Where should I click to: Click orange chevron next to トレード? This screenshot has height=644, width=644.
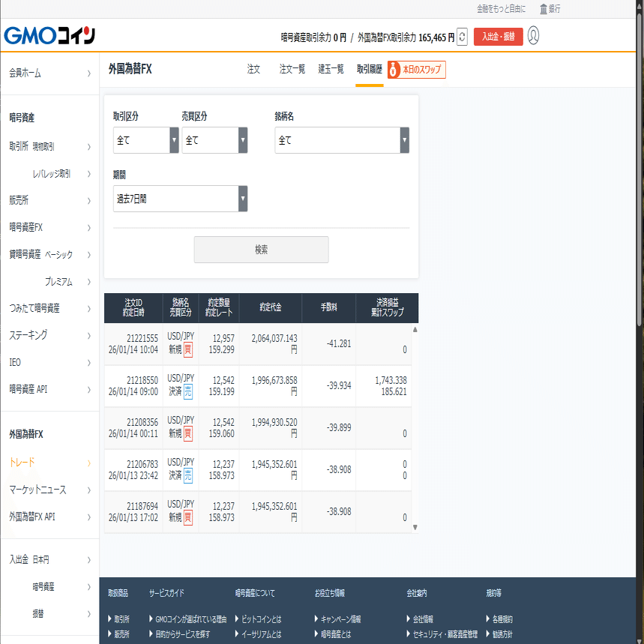89,463
